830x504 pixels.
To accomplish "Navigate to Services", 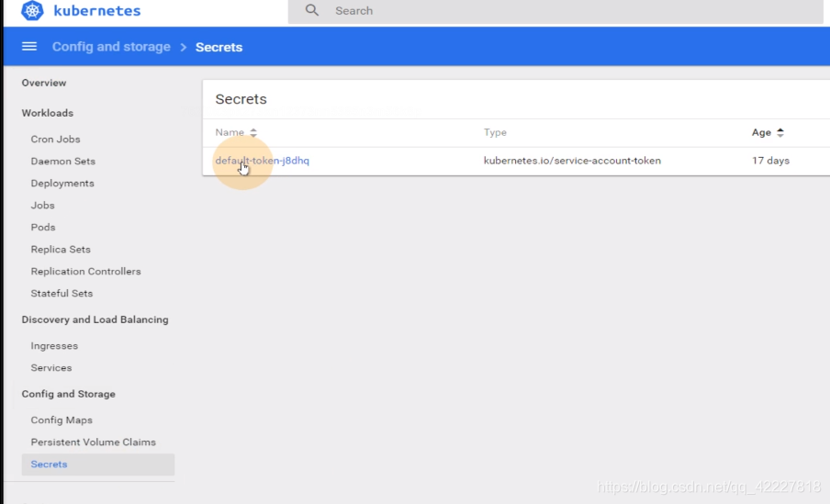I will point(50,368).
